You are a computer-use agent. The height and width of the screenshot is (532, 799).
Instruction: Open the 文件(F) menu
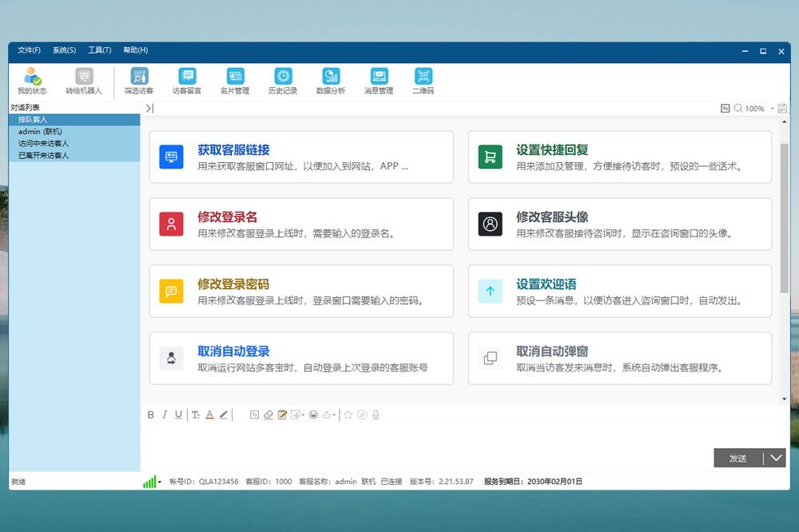pos(30,50)
